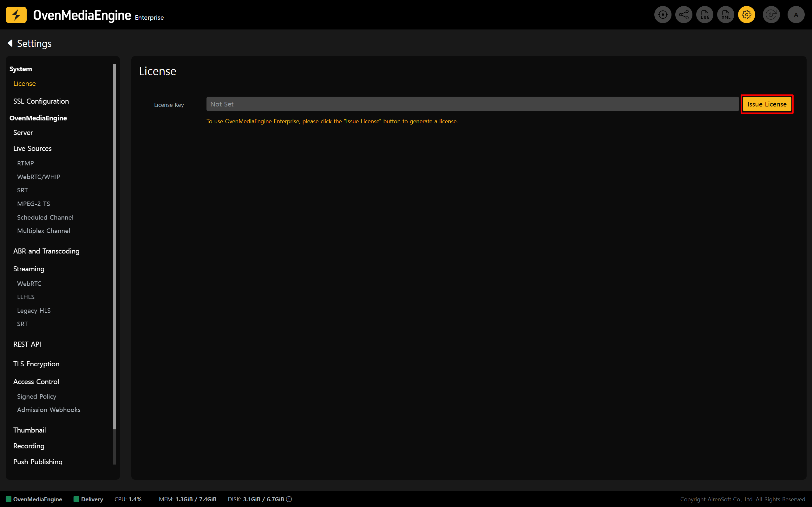Viewport: 812px width, 507px height.
Task: Go to Admission Webhooks settings
Action: click(49, 410)
